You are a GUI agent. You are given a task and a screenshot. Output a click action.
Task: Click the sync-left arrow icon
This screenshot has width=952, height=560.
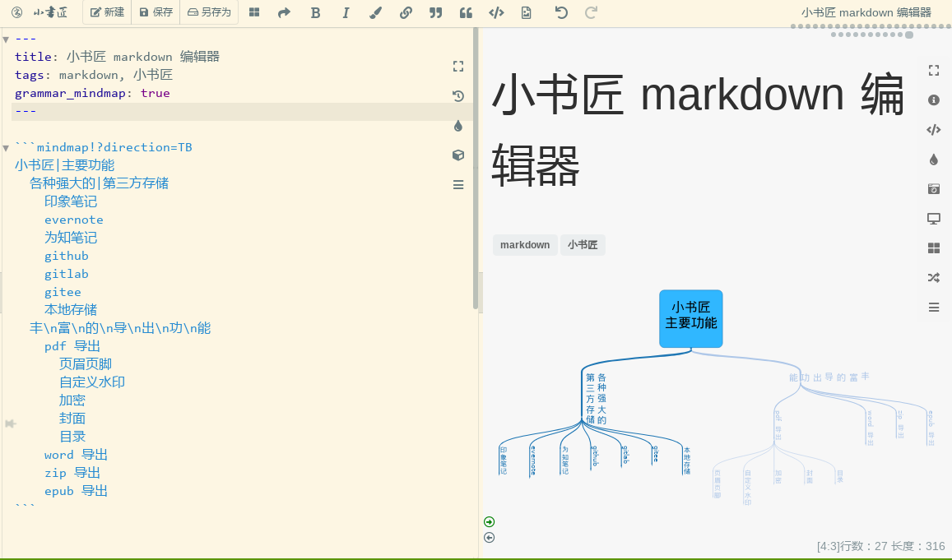tap(490, 538)
